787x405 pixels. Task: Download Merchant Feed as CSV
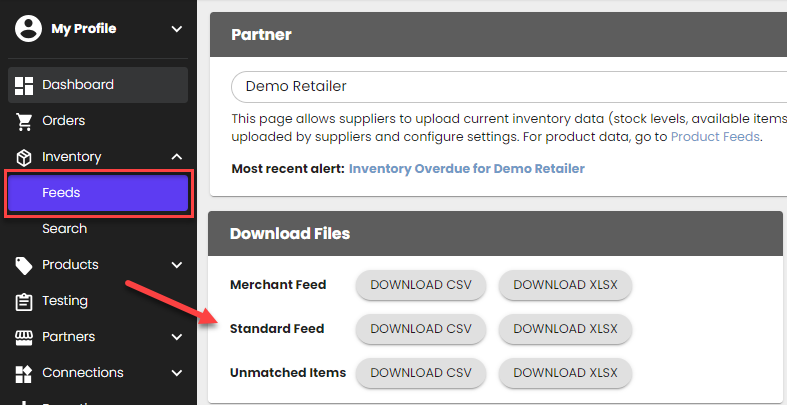click(x=420, y=285)
